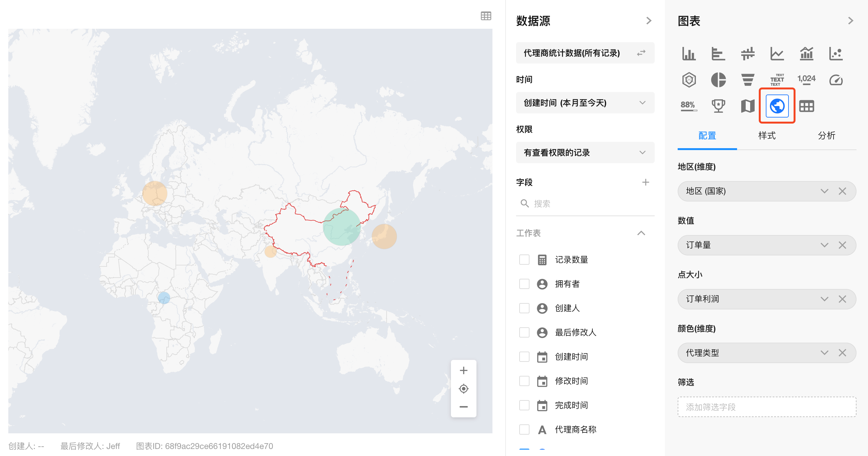Viewport: 868px width, 456px height.
Task: Select the pie chart type icon
Action: [718, 80]
